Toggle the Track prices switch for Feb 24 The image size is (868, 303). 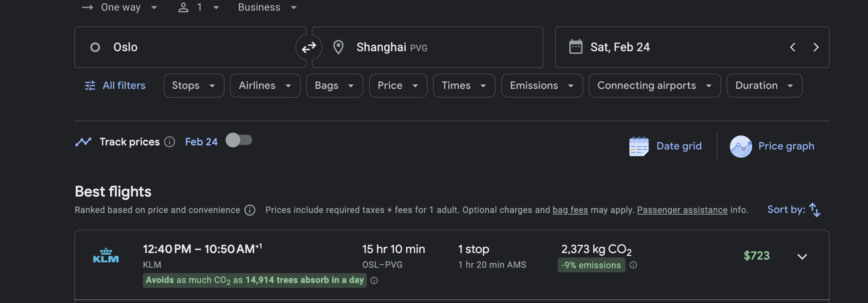pyautogui.click(x=239, y=140)
